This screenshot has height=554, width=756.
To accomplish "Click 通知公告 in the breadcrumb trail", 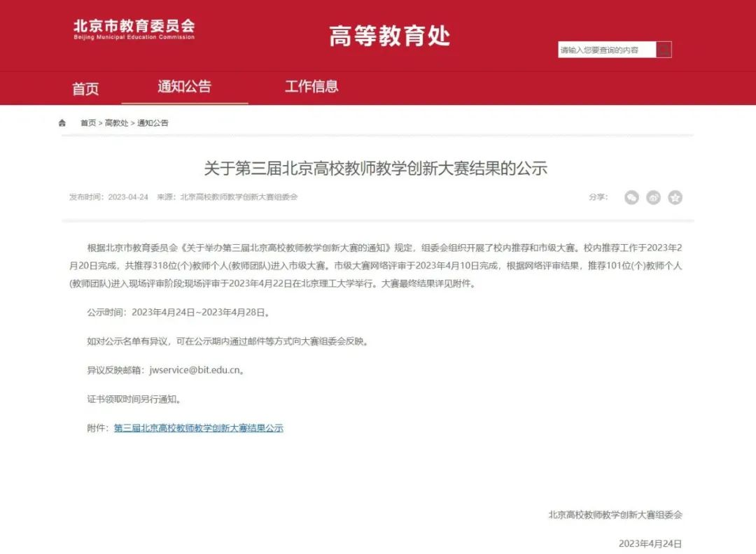I will (x=153, y=123).
